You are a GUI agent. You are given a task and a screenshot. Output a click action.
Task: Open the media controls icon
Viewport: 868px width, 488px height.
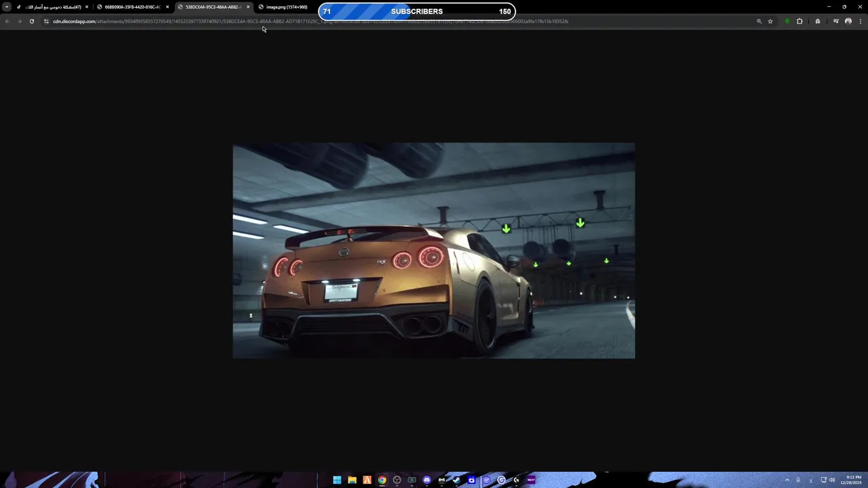click(x=835, y=21)
